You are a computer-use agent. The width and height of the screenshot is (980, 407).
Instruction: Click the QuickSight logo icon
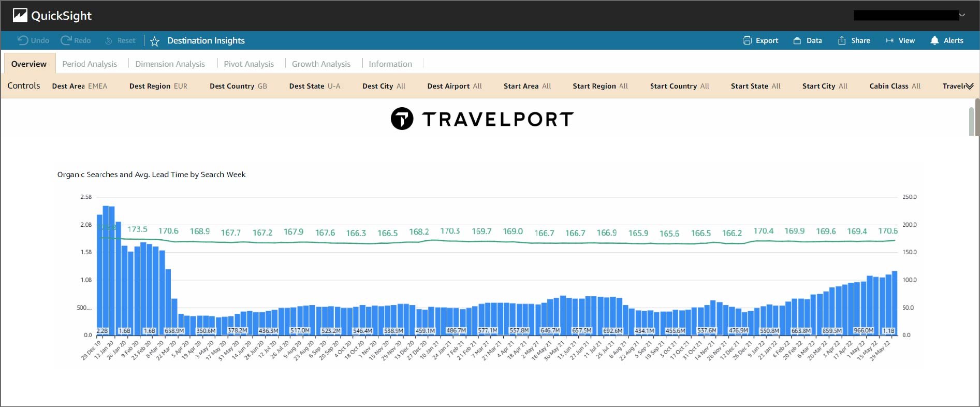click(20, 16)
